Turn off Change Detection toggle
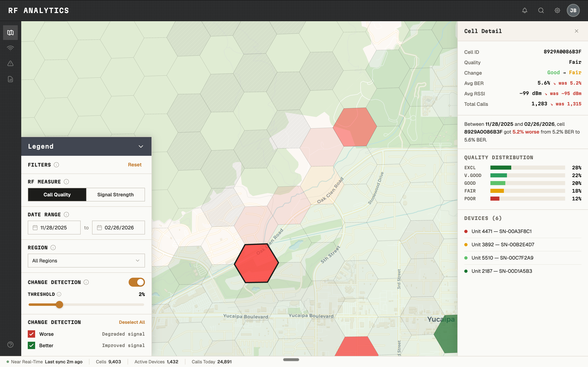588x367 pixels. (x=137, y=282)
